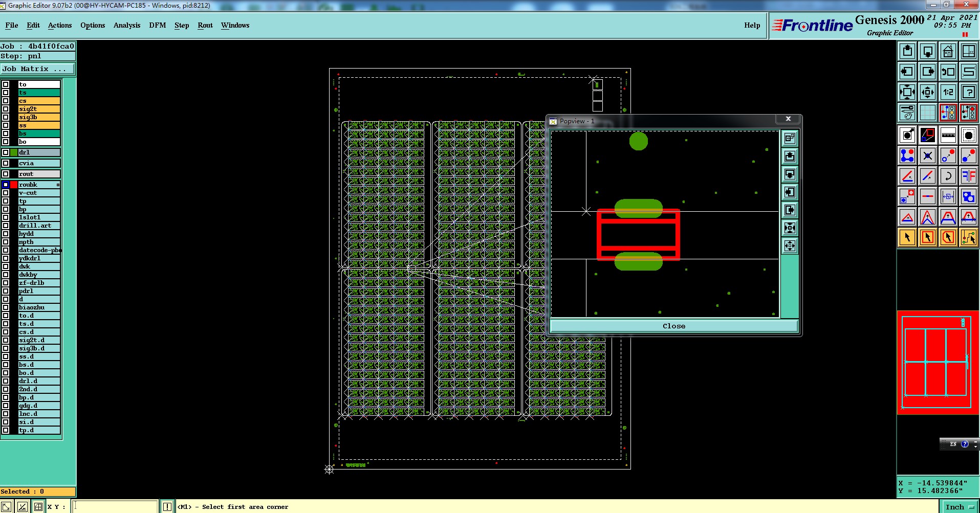Select the drill.art layer name
The height and width of the screenshot is (513, 980).
pos(39,226)
